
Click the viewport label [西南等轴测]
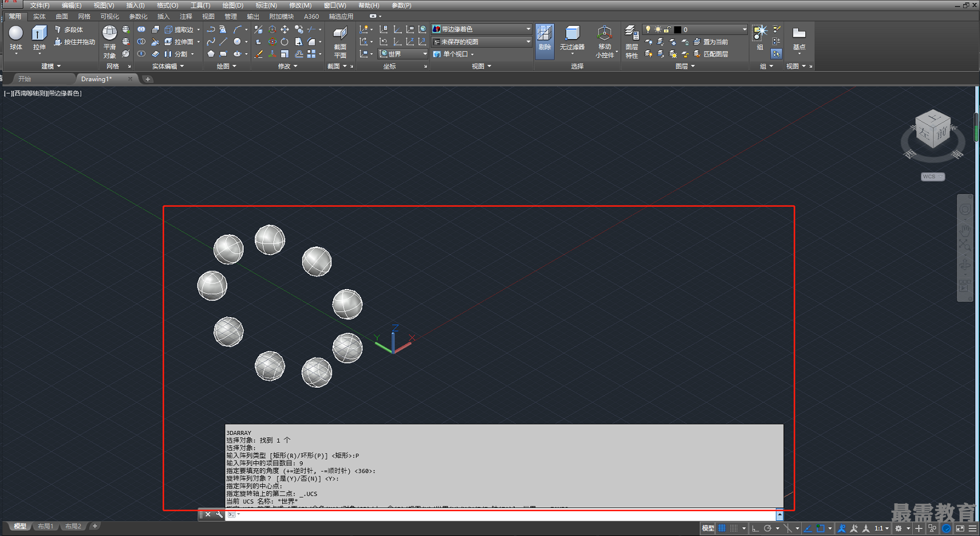29,93
